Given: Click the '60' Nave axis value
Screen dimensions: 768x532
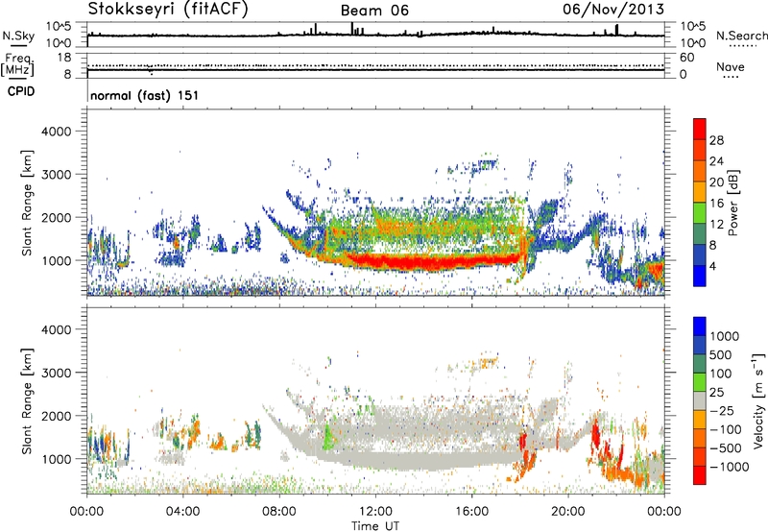Looking at the screenshot, I should click(687, 58).
